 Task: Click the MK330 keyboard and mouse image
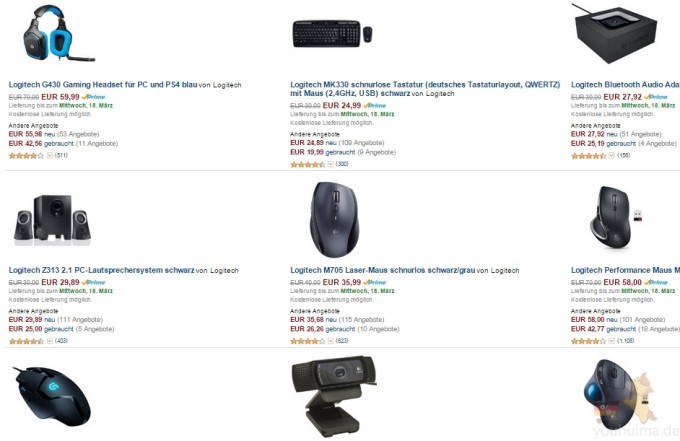coord(333,33)
